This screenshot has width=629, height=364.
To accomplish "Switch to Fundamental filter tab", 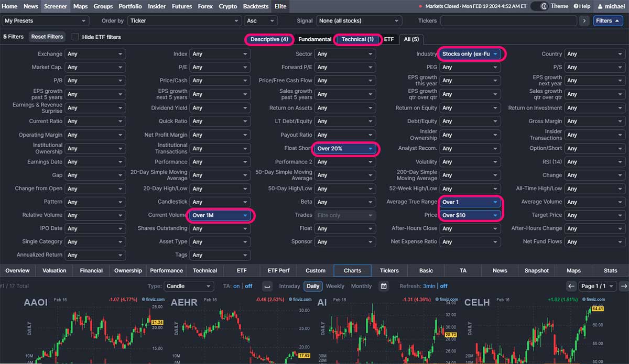I will point(315,39).
